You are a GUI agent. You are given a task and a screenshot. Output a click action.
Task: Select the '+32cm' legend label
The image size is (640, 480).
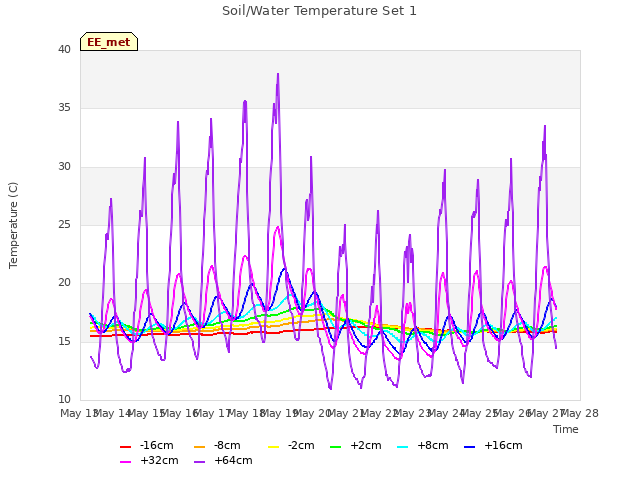point(159,460)
